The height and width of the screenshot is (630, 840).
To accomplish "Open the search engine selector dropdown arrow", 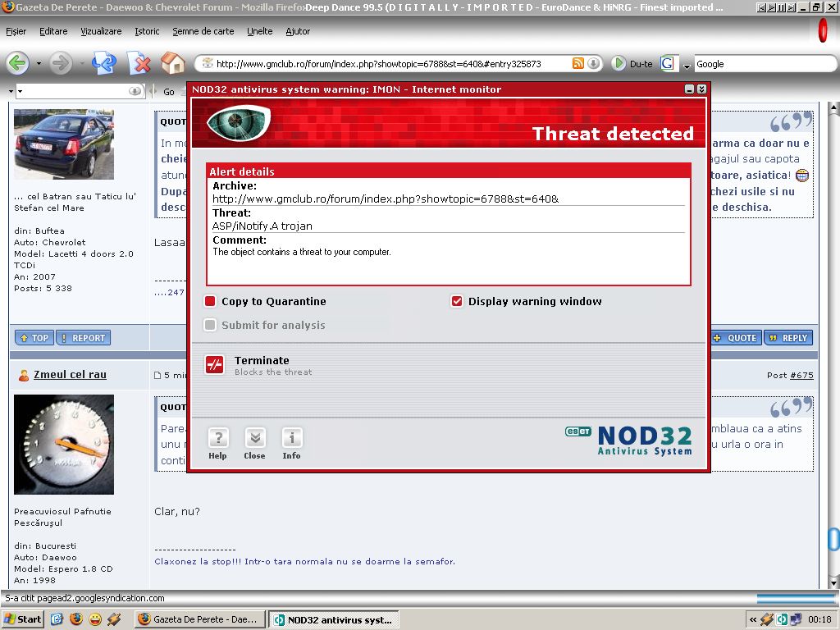I will 687,66.
